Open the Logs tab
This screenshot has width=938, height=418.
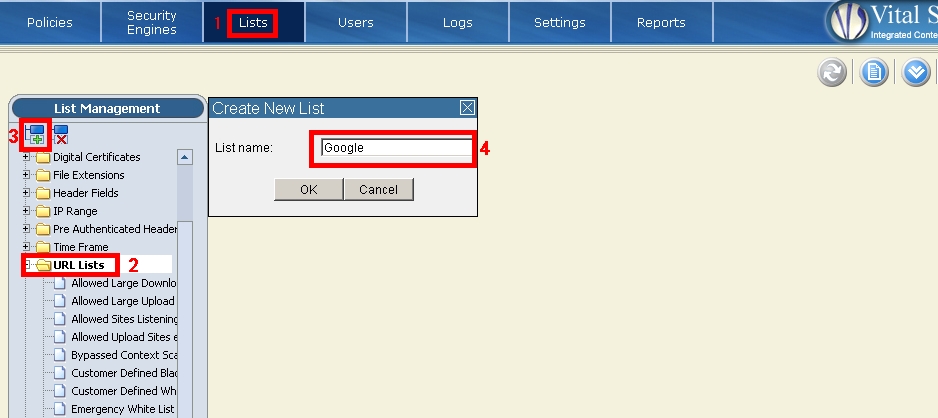(x=458, y=22)
